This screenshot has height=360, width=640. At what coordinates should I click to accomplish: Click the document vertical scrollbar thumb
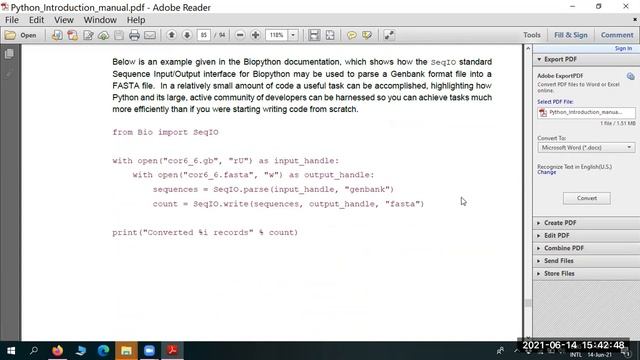tap(528, 303)
